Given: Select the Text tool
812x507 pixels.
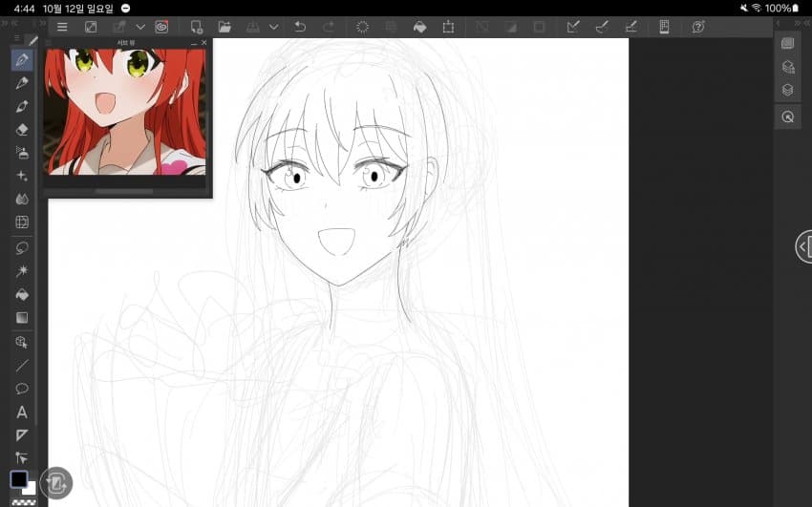Looking at the screenshot, I should [x=23, y=412].
